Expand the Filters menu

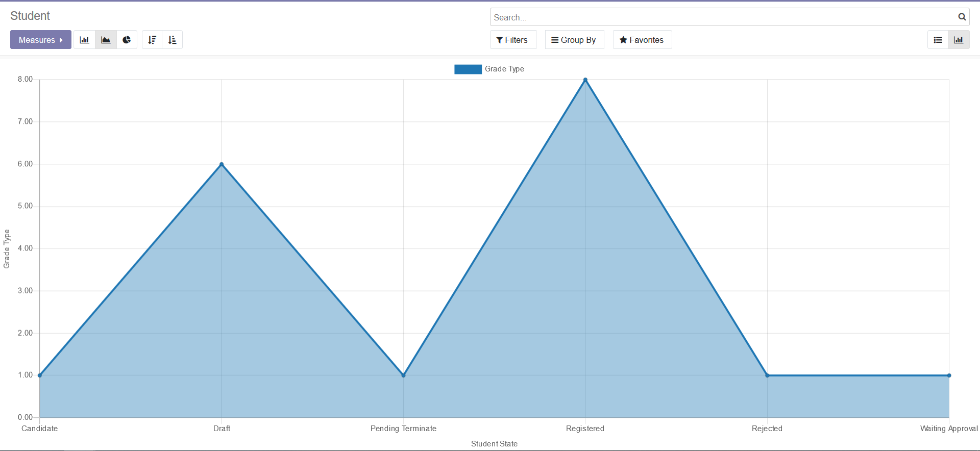click(512, 40)
